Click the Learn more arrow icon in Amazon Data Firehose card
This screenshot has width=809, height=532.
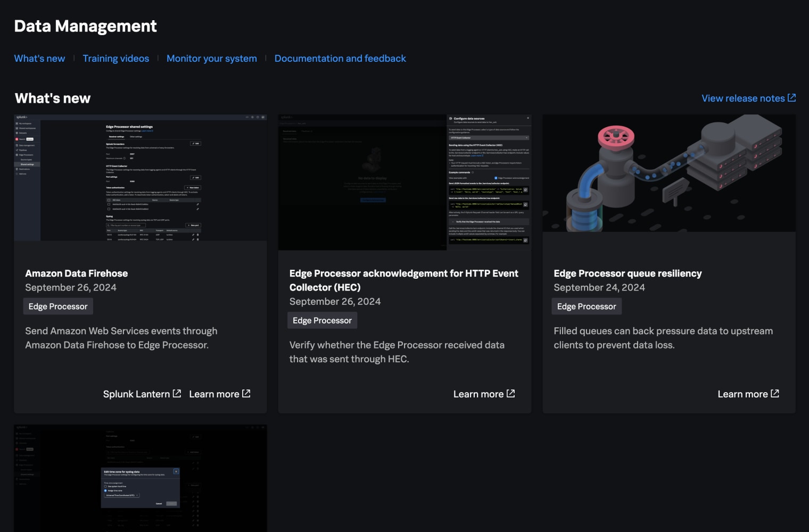(x=246, y=394)
